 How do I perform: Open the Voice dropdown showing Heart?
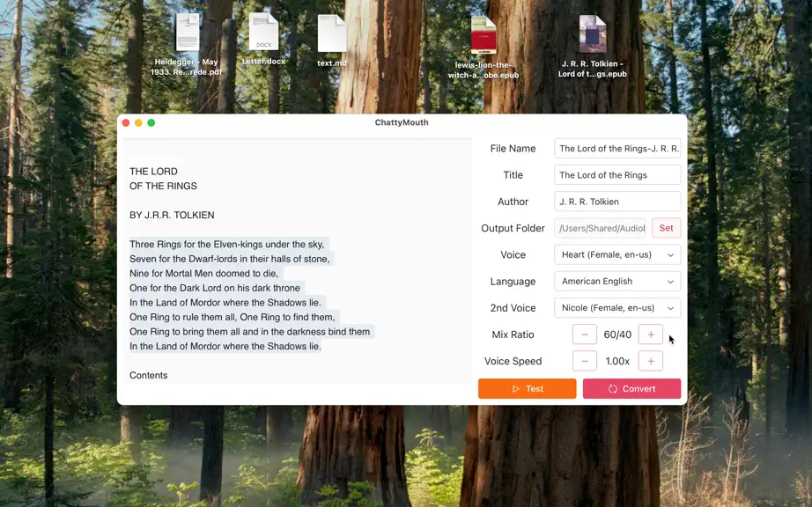pyautogui.click(x=617, y=254)
